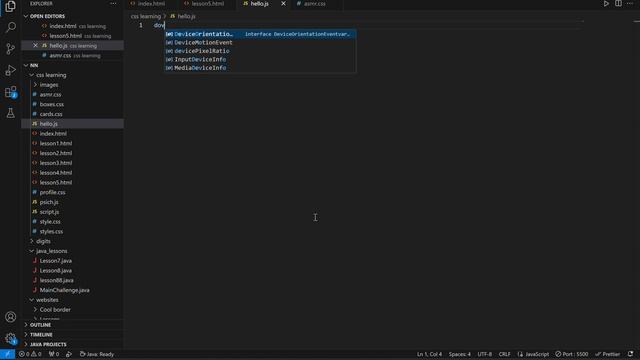Collapse the java_lessons folder
This screenshot has height=360, width=640.
pyautogui.click(x=51, y=251)
